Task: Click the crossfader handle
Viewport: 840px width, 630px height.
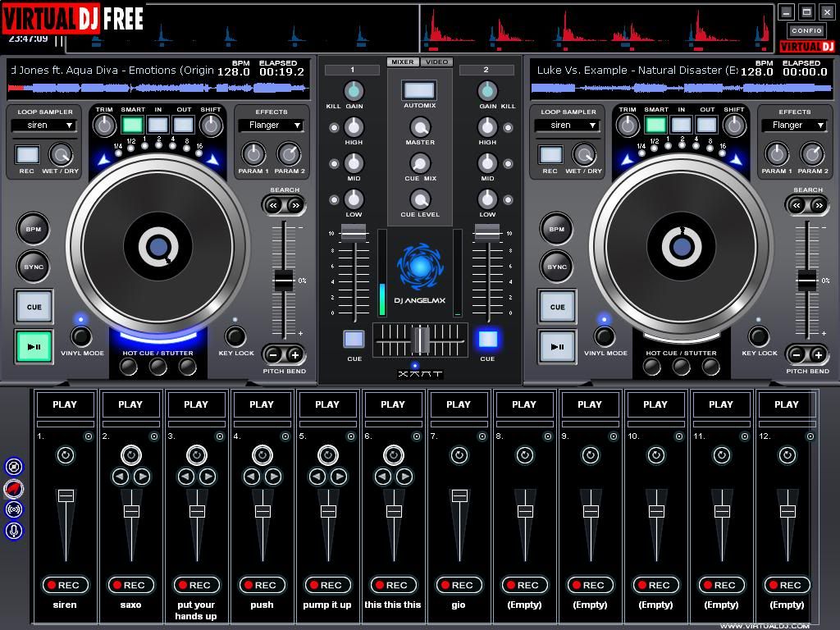Action: pyautogui.click(x=420, y=340)
